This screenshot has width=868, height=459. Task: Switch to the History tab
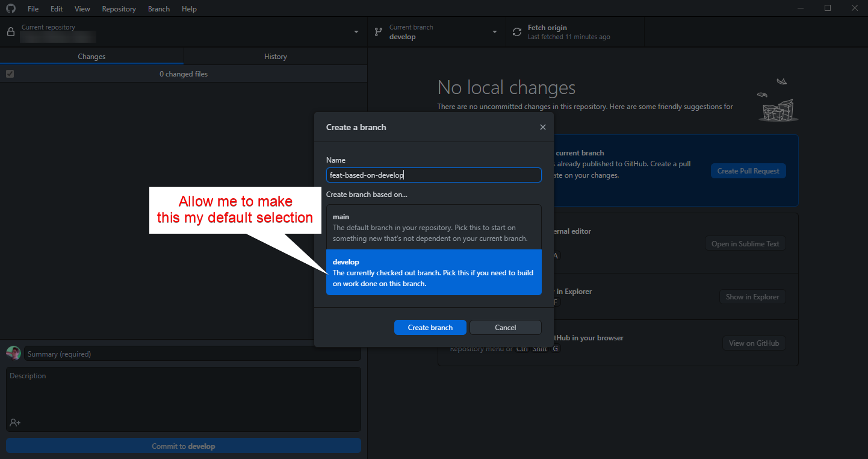click(275, 56)
